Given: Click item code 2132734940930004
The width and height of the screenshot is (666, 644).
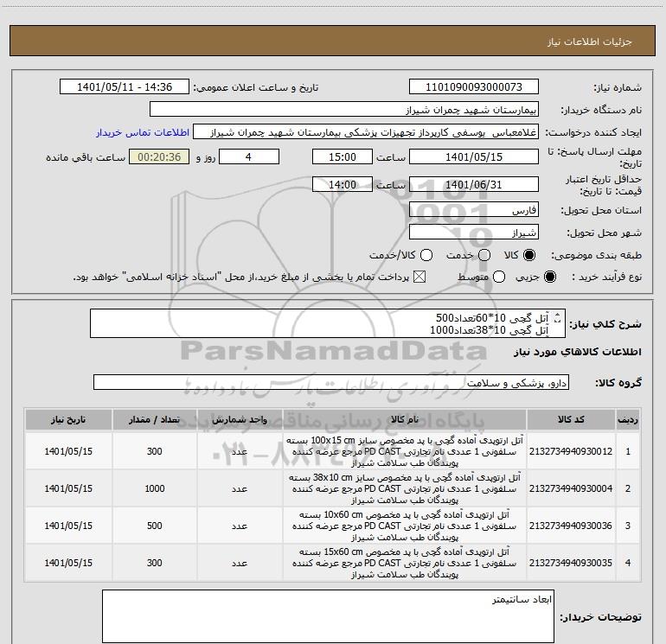Looking at the screenshot, I should point(571,488).
